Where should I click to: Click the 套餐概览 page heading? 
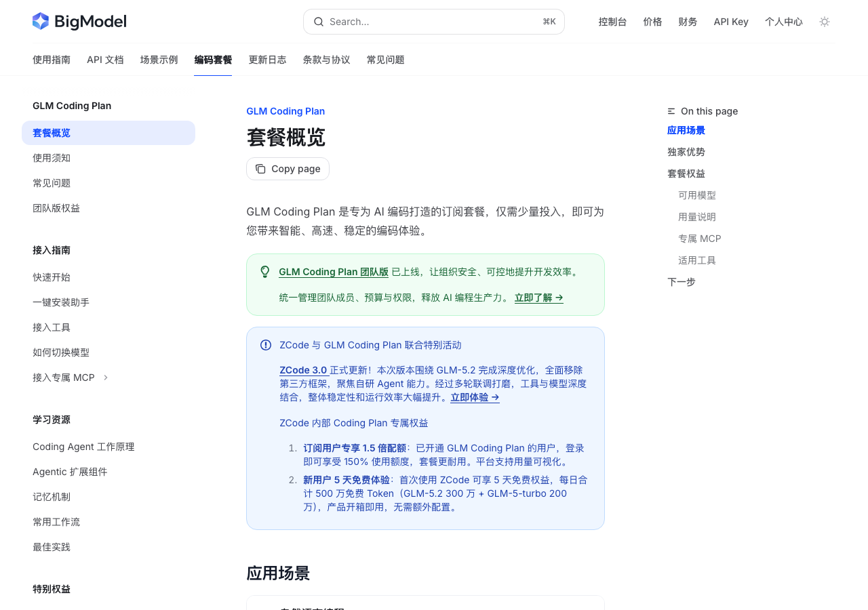coord(285,137)
